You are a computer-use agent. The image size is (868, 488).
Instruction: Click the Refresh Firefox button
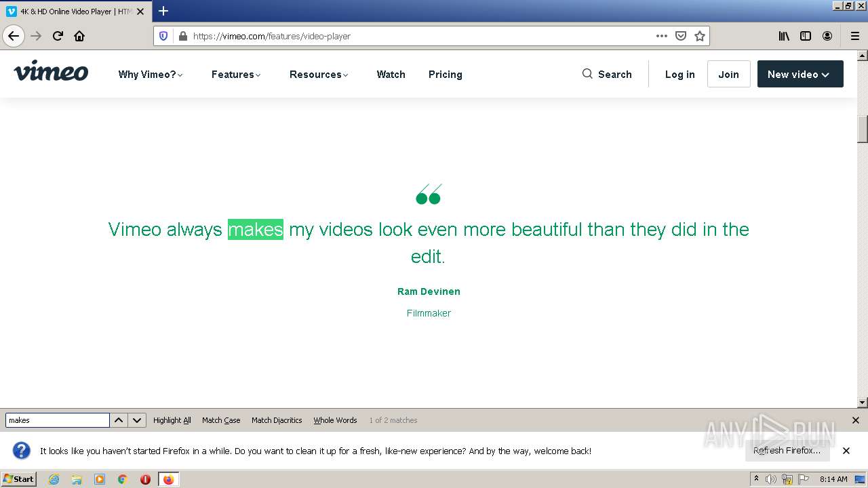pos(787,451)
